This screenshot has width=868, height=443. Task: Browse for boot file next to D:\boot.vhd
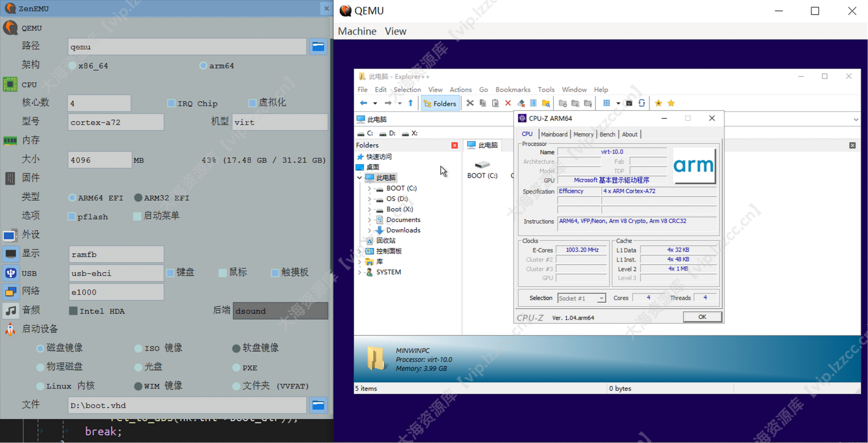click(318, 405)
